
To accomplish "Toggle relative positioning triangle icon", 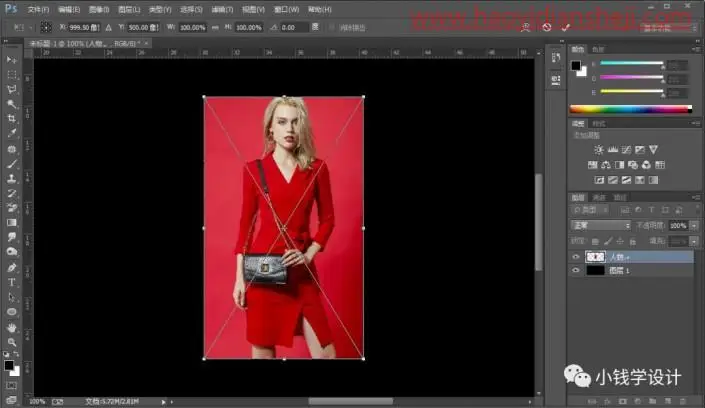I will coord(108,27).
